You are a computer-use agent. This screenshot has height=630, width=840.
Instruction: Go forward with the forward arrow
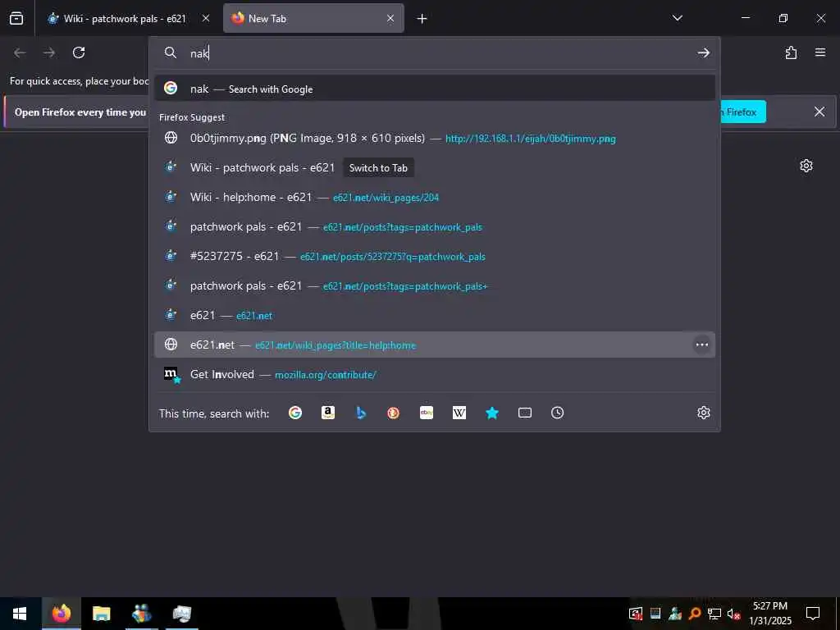[49, 52]
